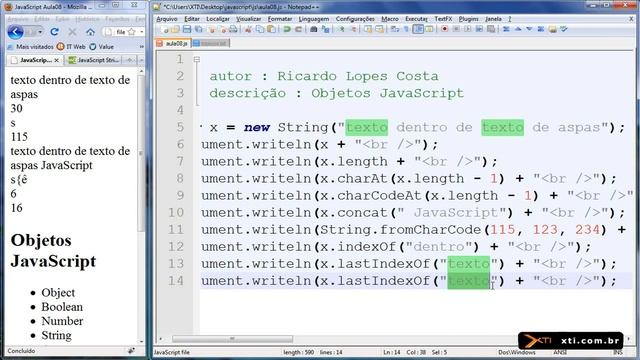Open the Localizar menu

click(218, 19)
